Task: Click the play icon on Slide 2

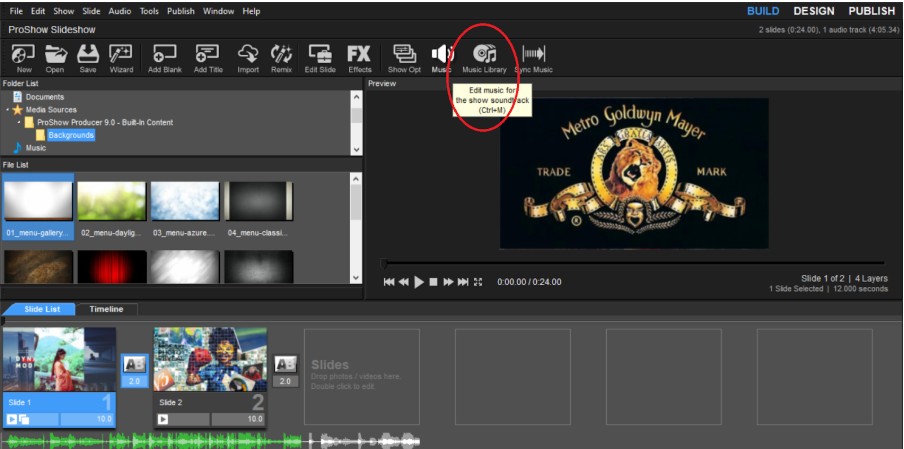Action: click(163, 419)
